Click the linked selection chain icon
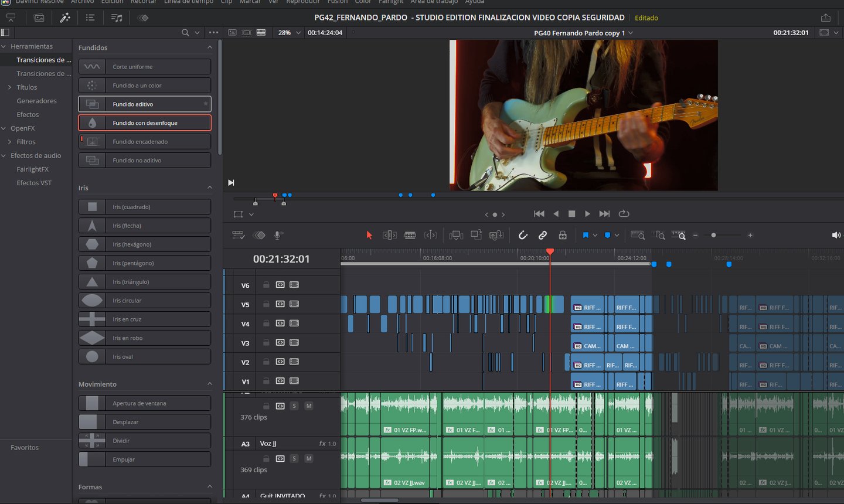Screen dimensions: 844x504 [543, 235]
